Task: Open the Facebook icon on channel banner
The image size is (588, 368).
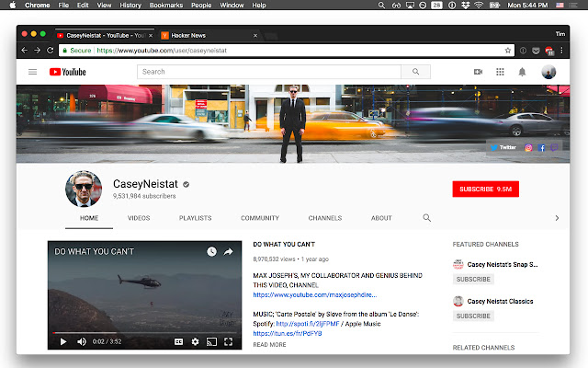Action: (541, 147)
